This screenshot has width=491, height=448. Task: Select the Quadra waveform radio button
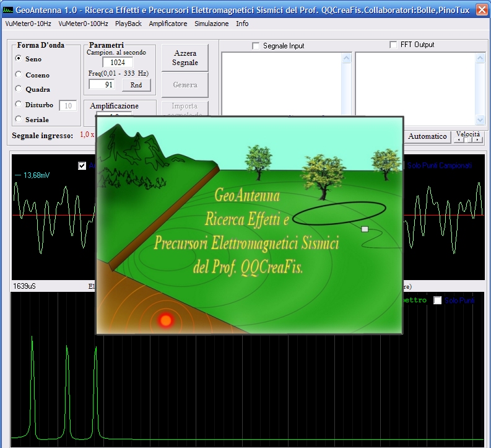tap(19, 89)
